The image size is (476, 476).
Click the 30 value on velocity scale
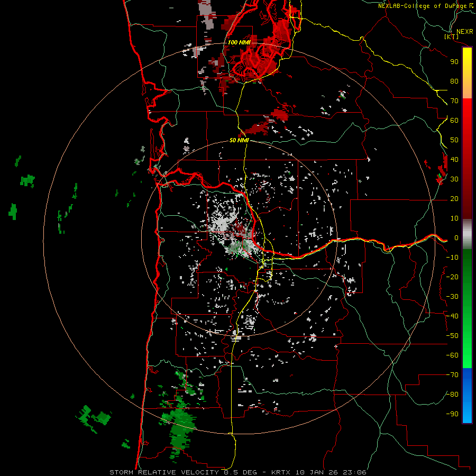coord(454,179)
